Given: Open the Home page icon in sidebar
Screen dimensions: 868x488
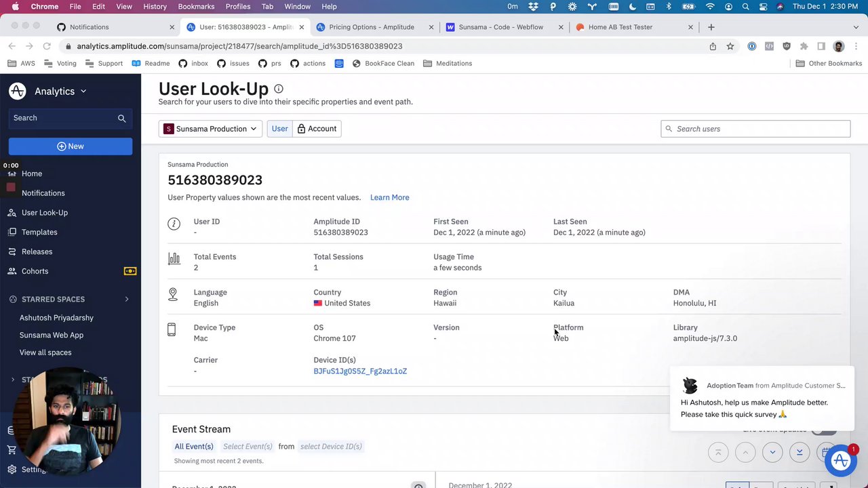Looking at the screenshot, I should [x=12, y=174].
